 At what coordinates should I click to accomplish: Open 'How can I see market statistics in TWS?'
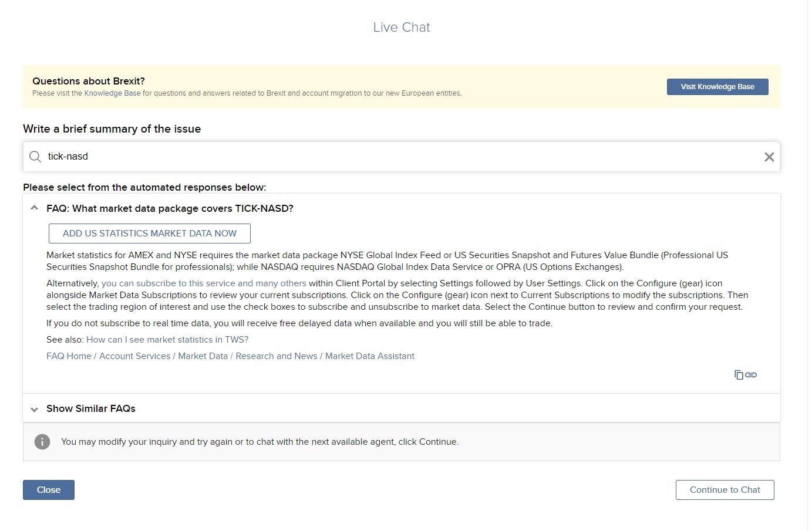click(167, 340)
